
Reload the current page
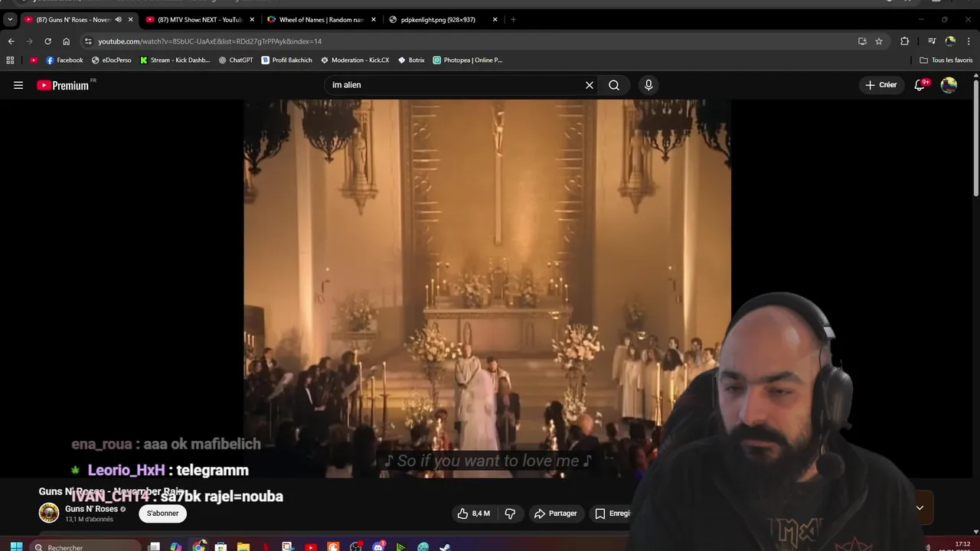pyautogui.click(x=47, y=41)
